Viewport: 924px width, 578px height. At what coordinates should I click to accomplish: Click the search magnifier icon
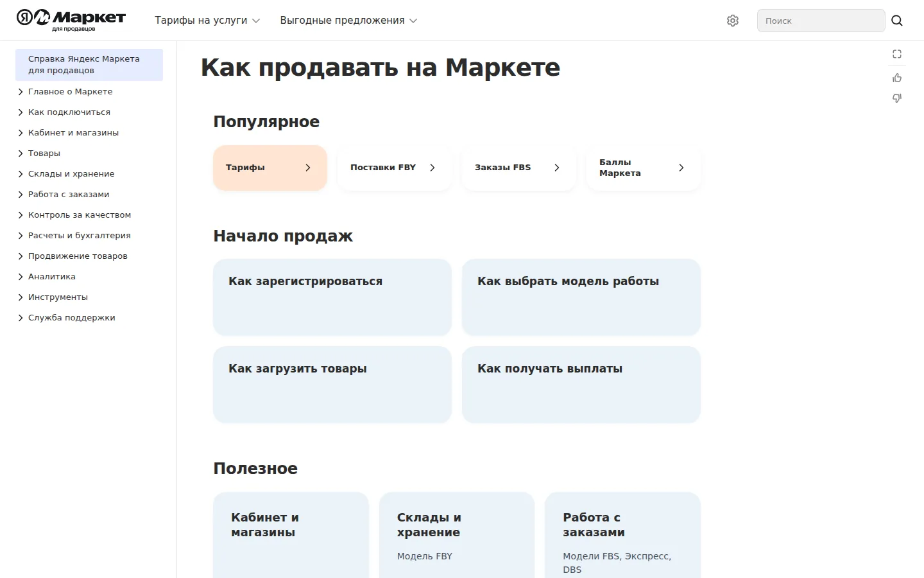pos(897,21)
